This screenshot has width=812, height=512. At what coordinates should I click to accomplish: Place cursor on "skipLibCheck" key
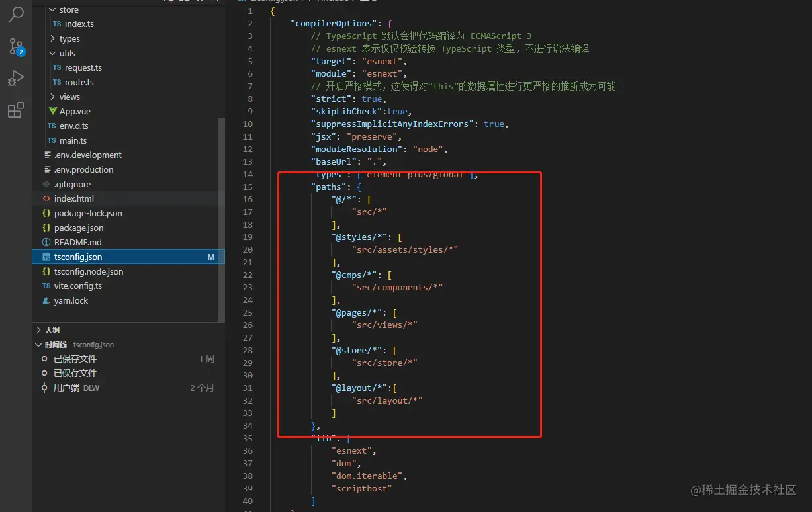tap(347, 111)
